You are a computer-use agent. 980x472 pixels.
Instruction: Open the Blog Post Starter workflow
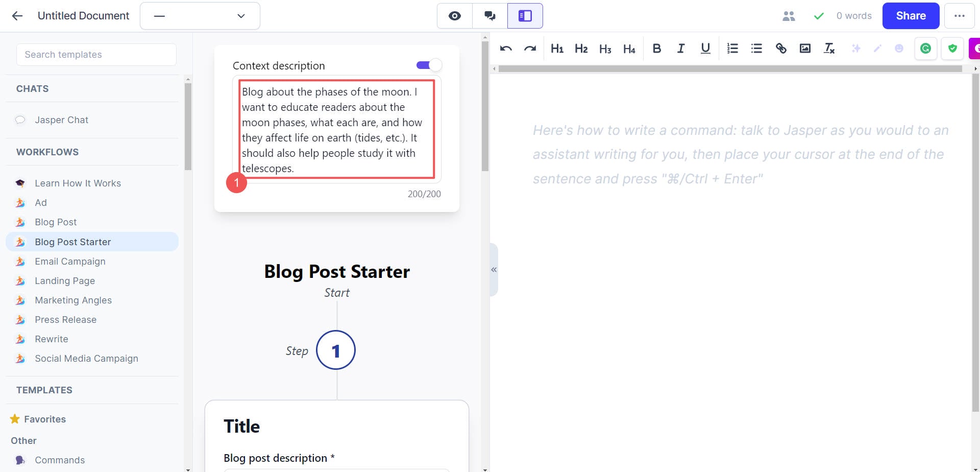73,242
